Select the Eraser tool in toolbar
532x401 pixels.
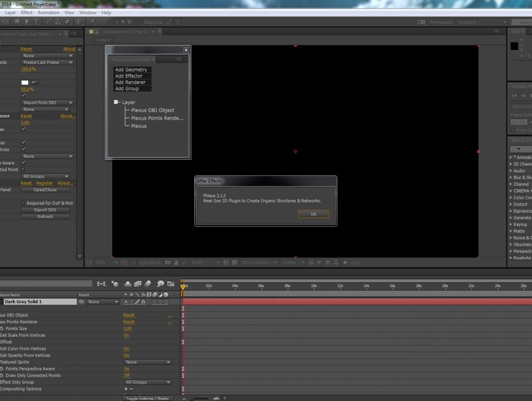67,22
